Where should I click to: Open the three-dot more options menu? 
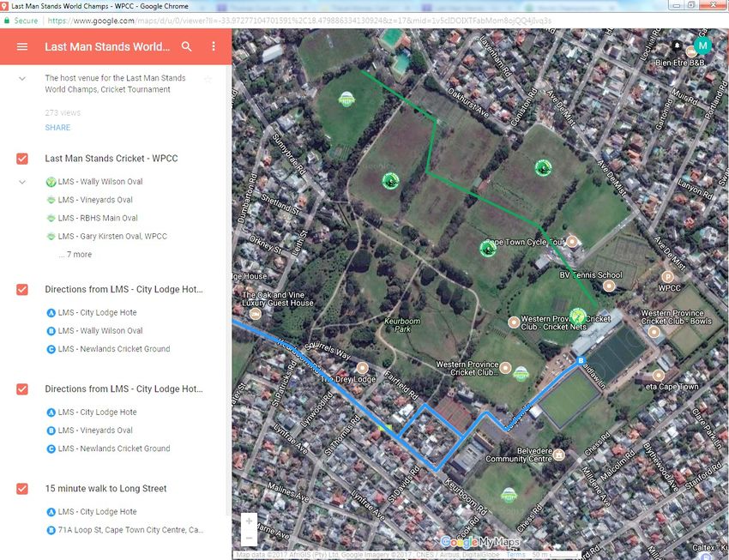click(214, 46)
